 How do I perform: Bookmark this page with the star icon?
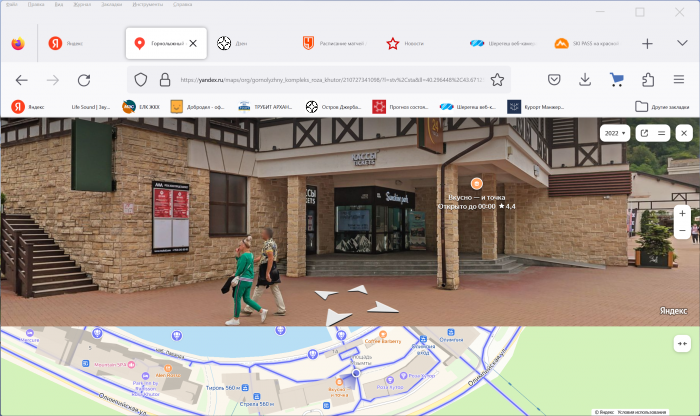pyautogui.click(x=497, y=80)
